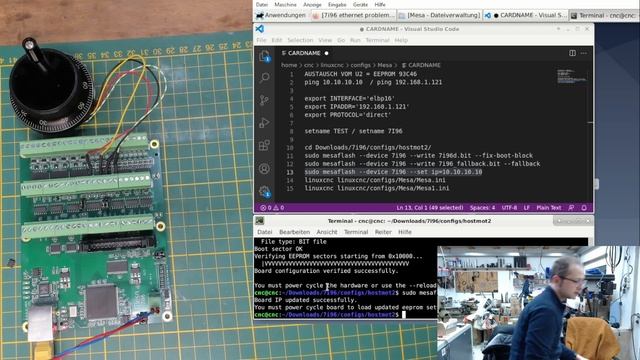Screen dimensions: 640x360
Task: Click 'configs' in the editor breadcrumb
Action: (360, 65)
